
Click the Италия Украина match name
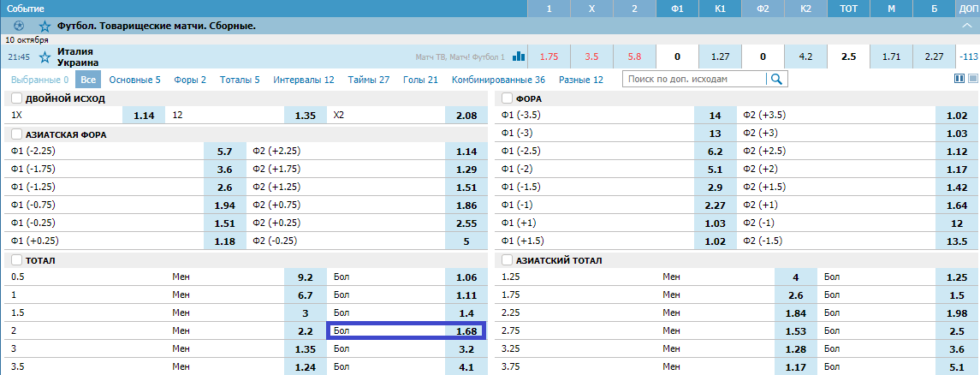click(78, 57)
